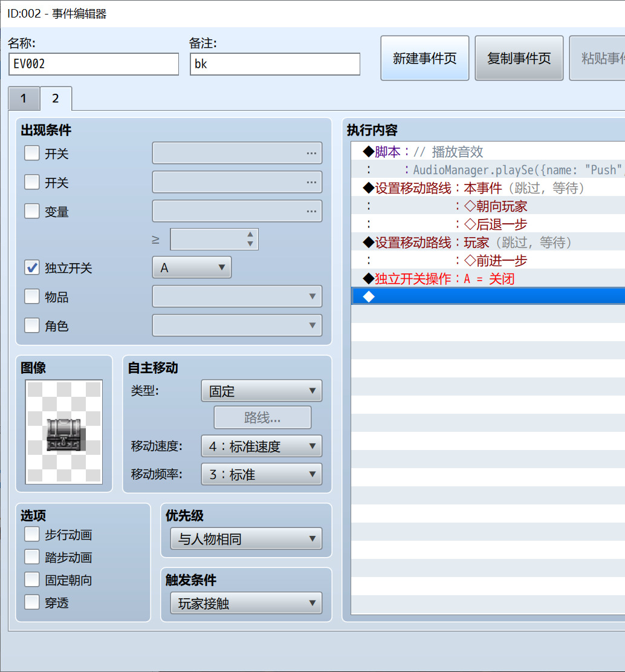625x672 pixels.
Task: Select event page tab 2
Action: [x=56, y=99]
